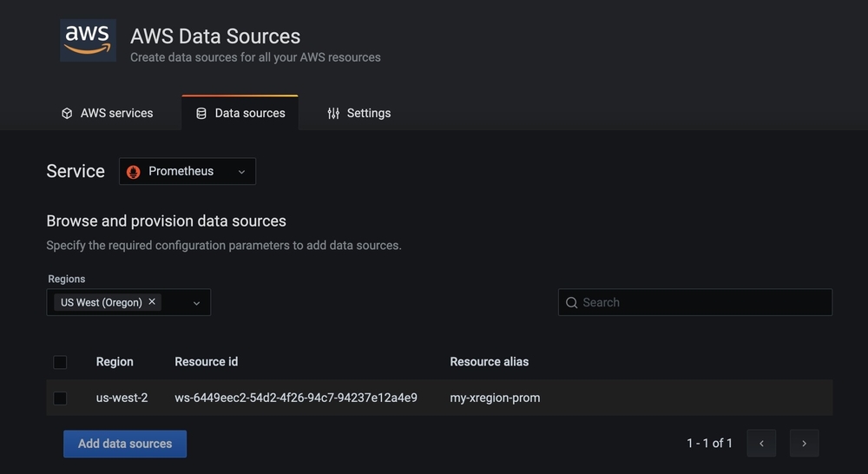Select the us-west-2 region cell

tap(122, 398)
